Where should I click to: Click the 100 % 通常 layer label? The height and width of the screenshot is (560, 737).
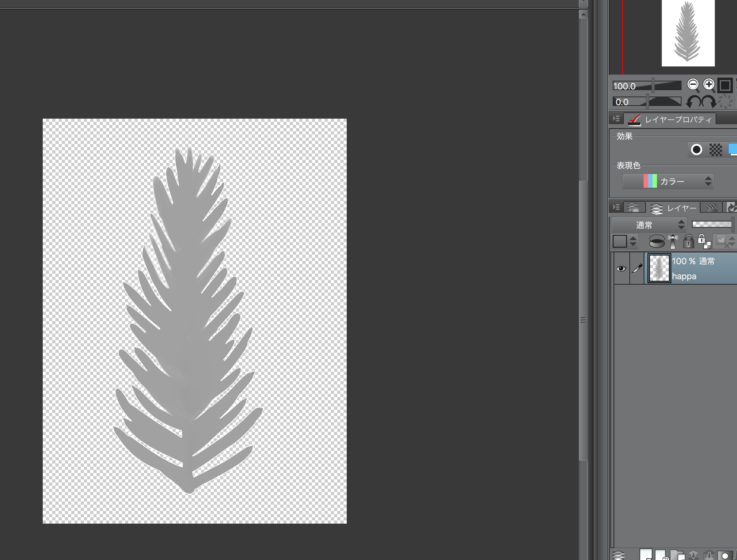(693, 261)
